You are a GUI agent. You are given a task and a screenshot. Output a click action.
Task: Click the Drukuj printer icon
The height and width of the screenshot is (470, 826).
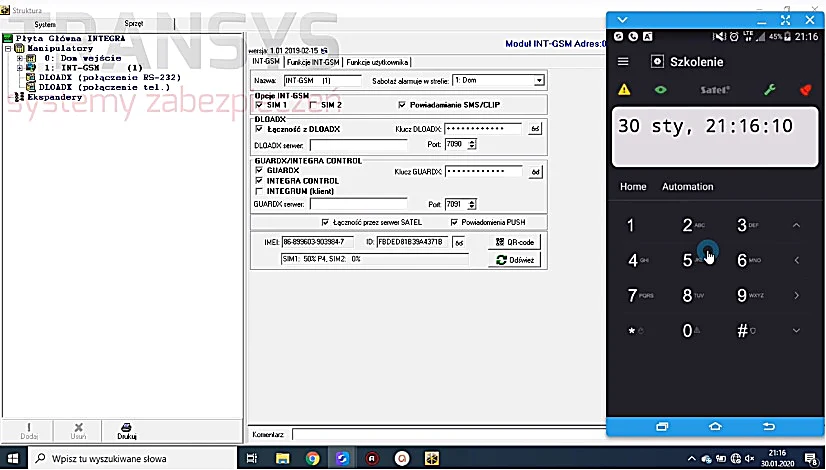(x=126, y=430)
